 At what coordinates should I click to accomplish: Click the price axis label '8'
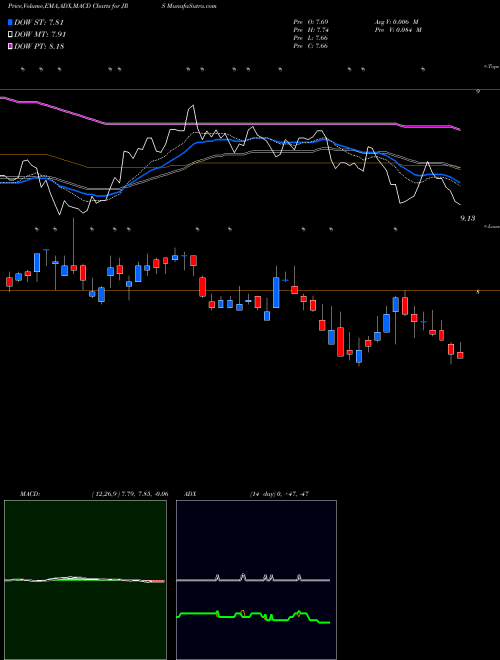[x=478, y=291]
